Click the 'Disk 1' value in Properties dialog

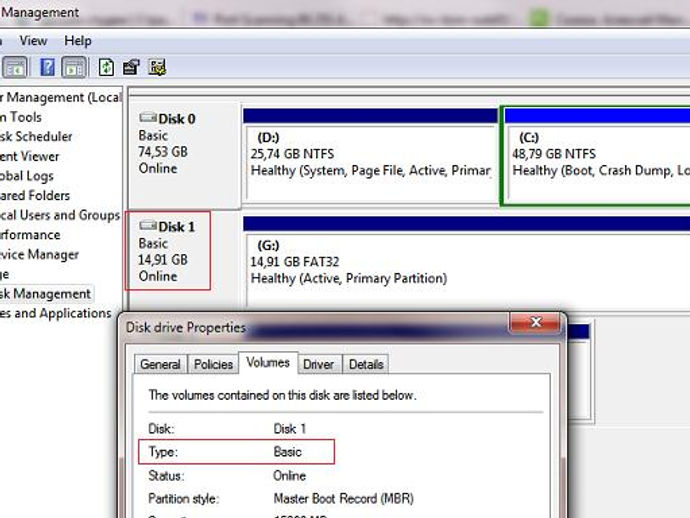click(290, 429)
